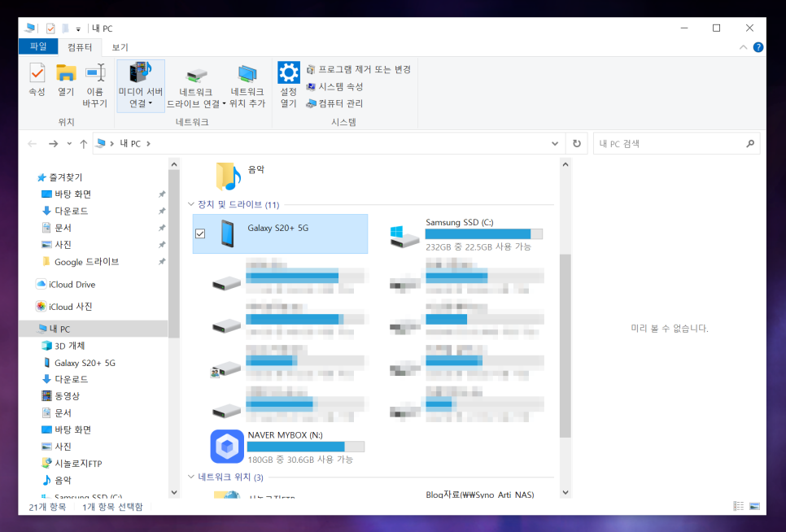Click the NAVER MYBOX (N:) usage bar
The image size is (786, 532).
pyautogui.click(x=306, y=447)
